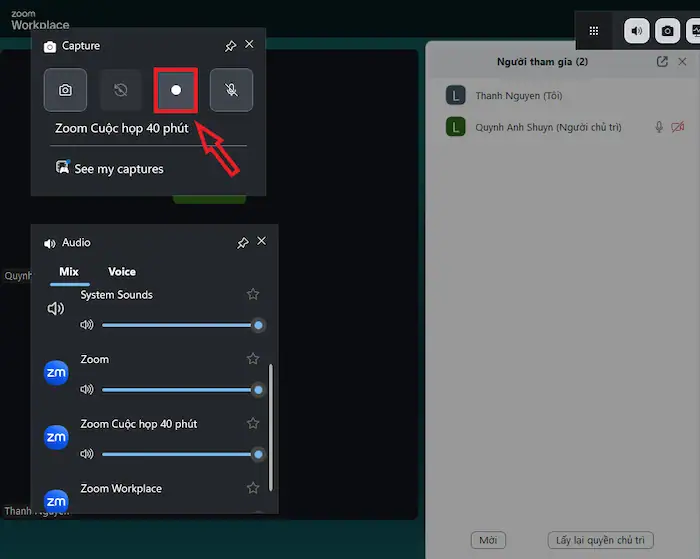Take a screenshot with the camera button

[x=65, y=90]
